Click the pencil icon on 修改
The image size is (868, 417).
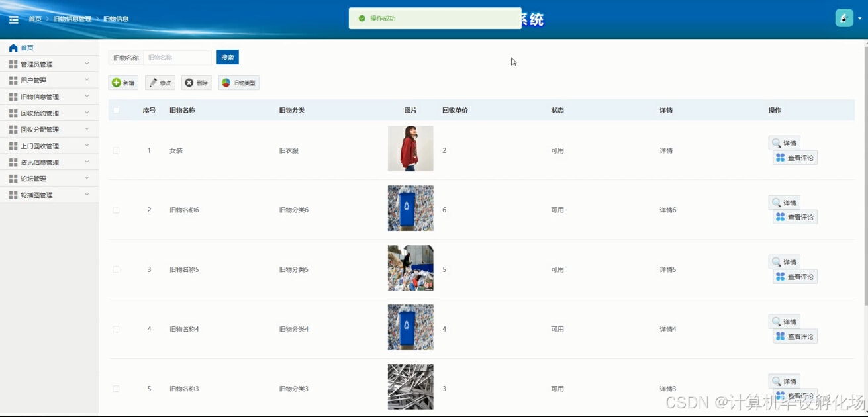pyautogui.click(x=154, y=83)
